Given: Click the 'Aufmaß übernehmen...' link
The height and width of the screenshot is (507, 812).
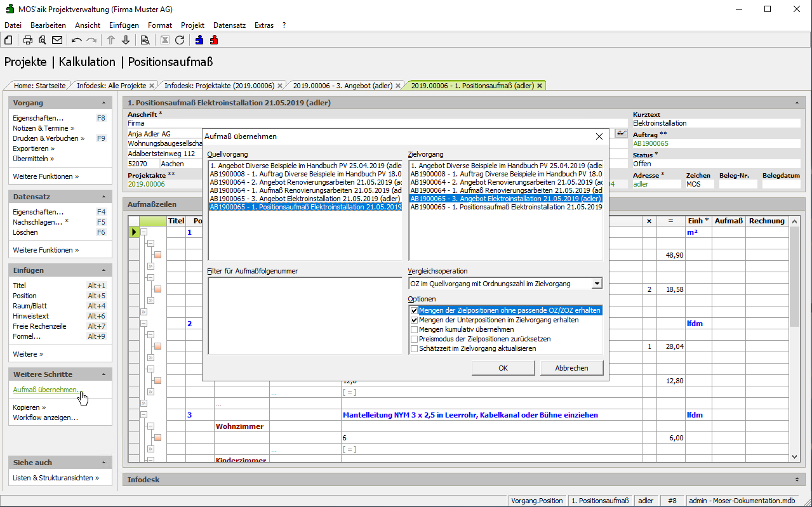Looking at the screenshot, I should coord(46,390).
